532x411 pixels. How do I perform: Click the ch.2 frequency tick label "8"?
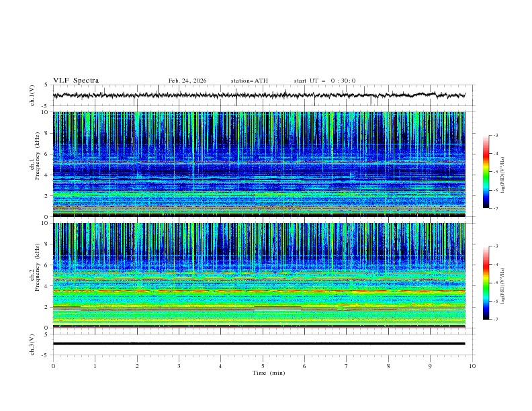[x=47, y=244]
